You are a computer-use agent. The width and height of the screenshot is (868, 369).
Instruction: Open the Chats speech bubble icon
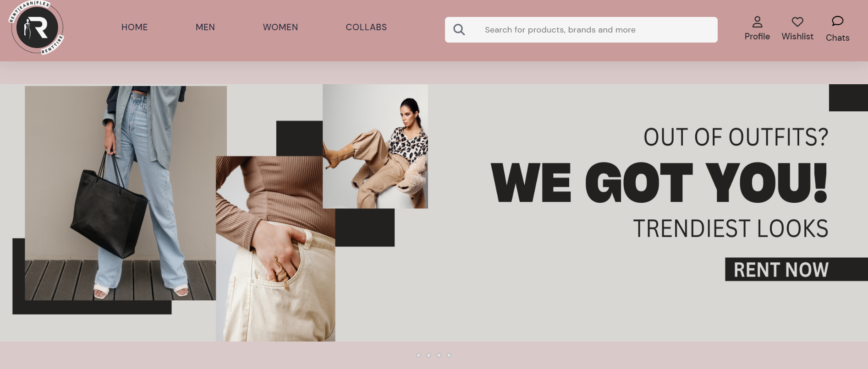pos(837,21)
